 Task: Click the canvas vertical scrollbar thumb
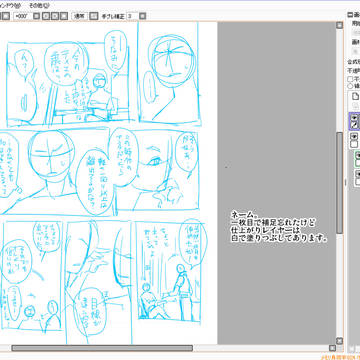[x=339, y=183]
